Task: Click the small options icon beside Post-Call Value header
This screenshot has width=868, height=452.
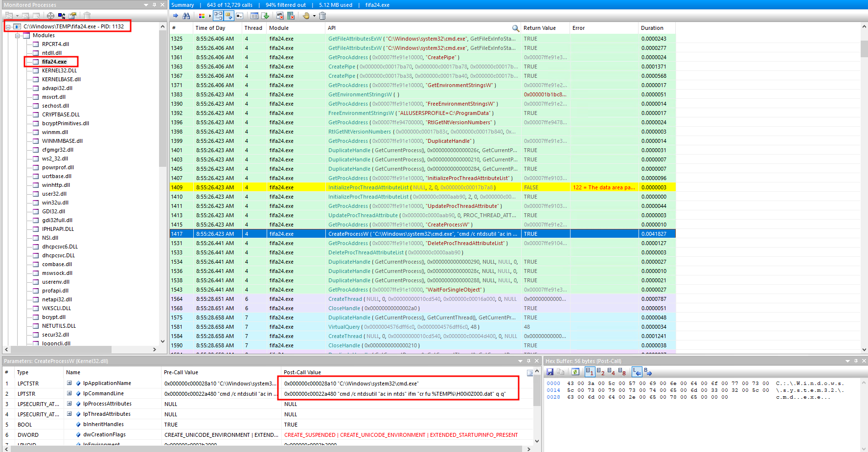Action: pyautogui.click(x=530, y=373)
